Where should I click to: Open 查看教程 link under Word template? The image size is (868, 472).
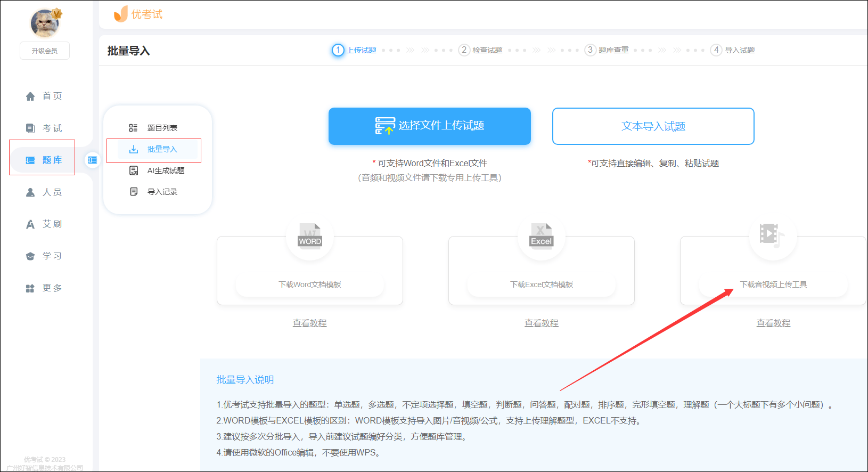(x=310, y=323)
